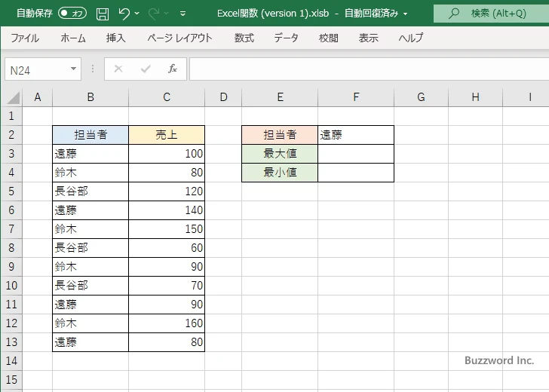Click the Save floppy disk icon

coord(103,14)
